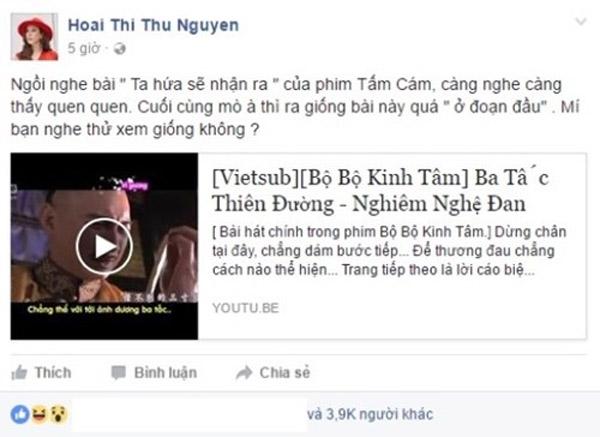Open the '5 giờ' post timestamp
This screenshot has width=600, height=437.
(83, 48)
